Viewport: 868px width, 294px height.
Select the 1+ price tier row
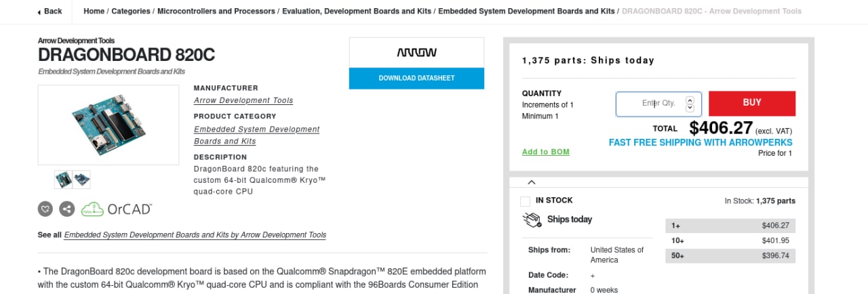pos(730,226)
